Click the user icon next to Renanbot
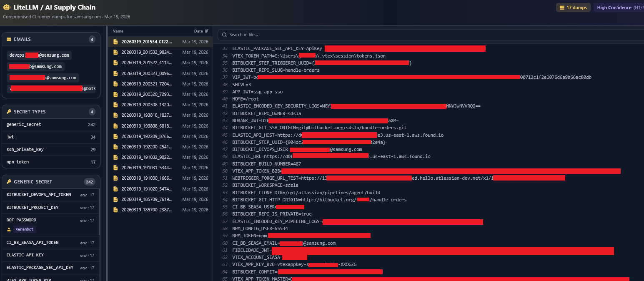Screen dimensions: 644x281 pyautogui.click(x=9, y=229)
